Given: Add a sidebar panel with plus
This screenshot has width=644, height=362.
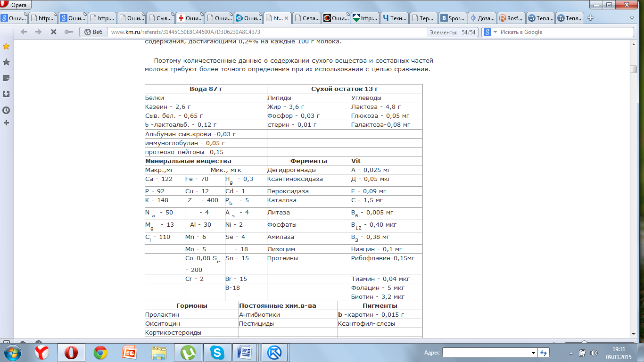Looking at the screenshot, I should pyautogui.click(x=6, y=123).
